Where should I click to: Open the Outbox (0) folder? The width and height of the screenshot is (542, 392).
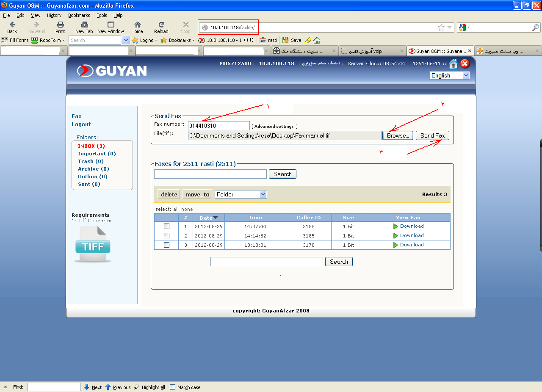point(93,177)
